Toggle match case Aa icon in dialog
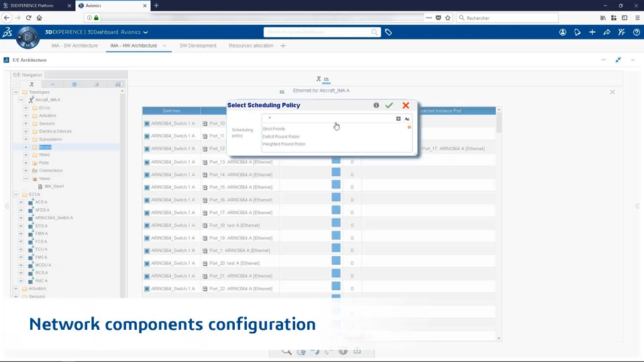The height and width of the screenshot is (362, 644). coord(407,119)
